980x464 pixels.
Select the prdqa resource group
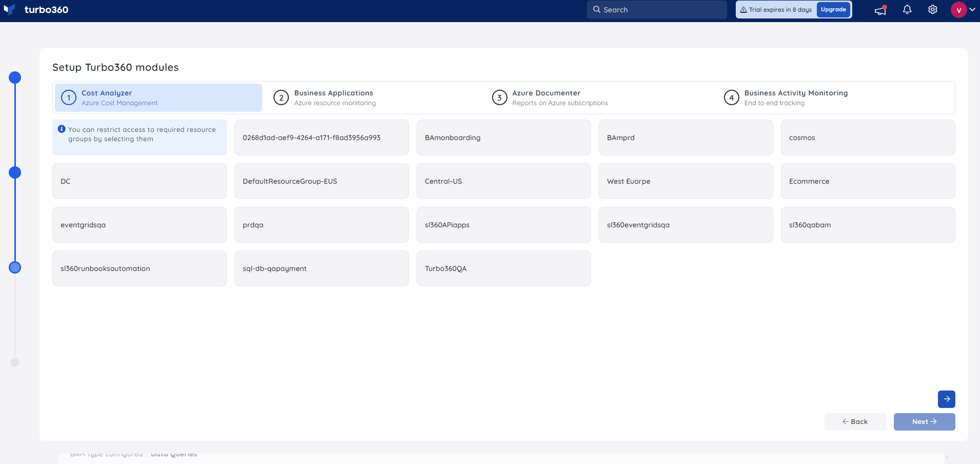(322, 225)
